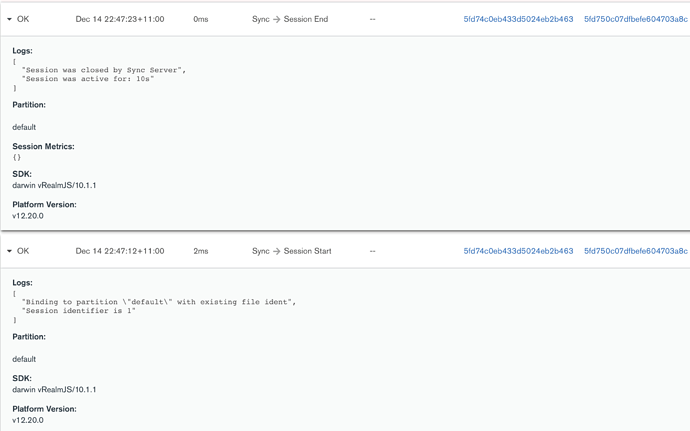Open link 5fd74c0eb433d5024eb2b463 in Session Start row
The width and height of the screenshot is (690, 431).
click(x=518, y=251)
